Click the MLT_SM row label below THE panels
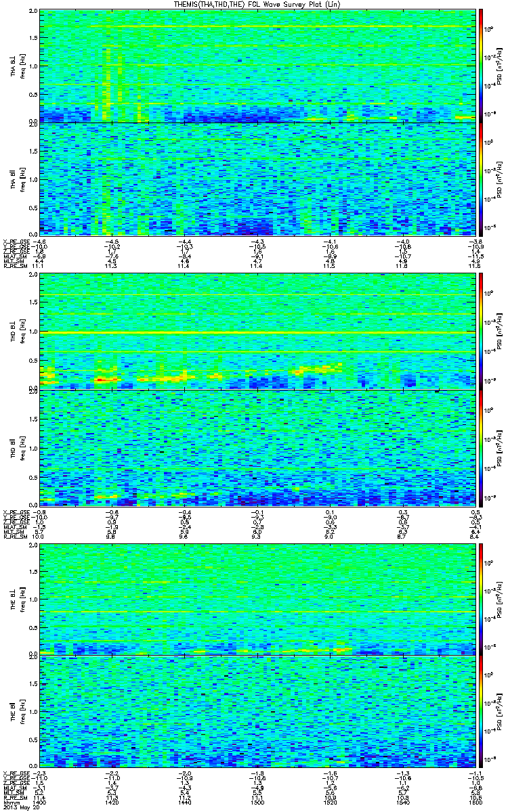 12,793
